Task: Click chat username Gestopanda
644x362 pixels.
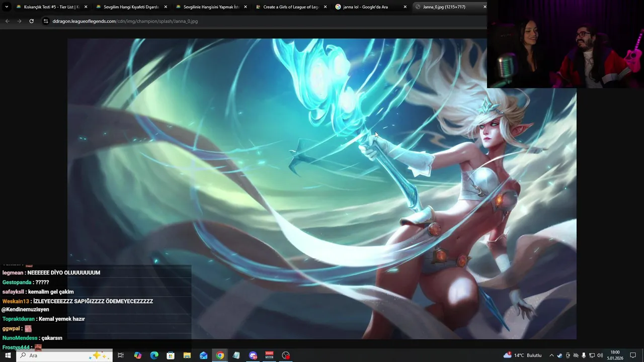Action: point(17,282)
